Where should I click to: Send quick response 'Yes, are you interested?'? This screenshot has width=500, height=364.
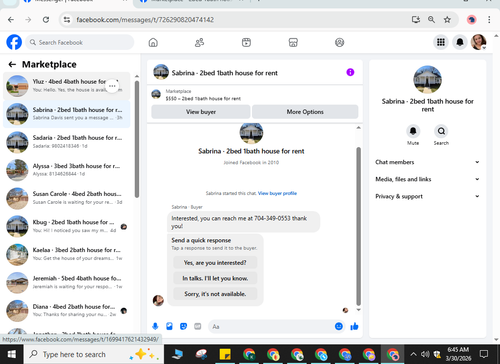215,263
